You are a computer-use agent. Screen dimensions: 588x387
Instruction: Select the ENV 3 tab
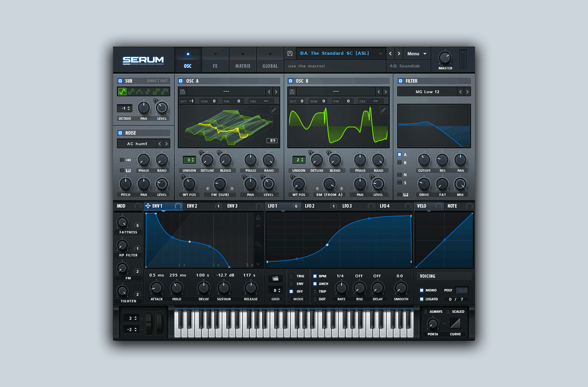tap(244, 206)
